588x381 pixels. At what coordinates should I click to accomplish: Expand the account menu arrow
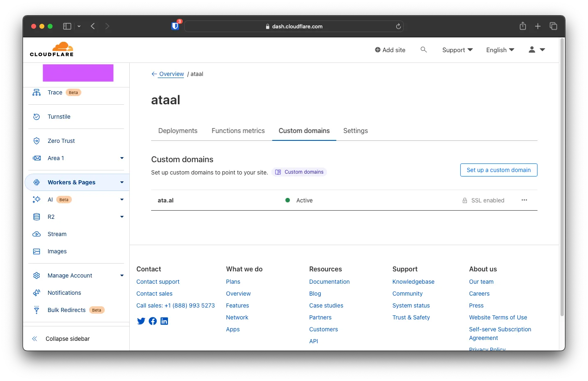[542, 50]
